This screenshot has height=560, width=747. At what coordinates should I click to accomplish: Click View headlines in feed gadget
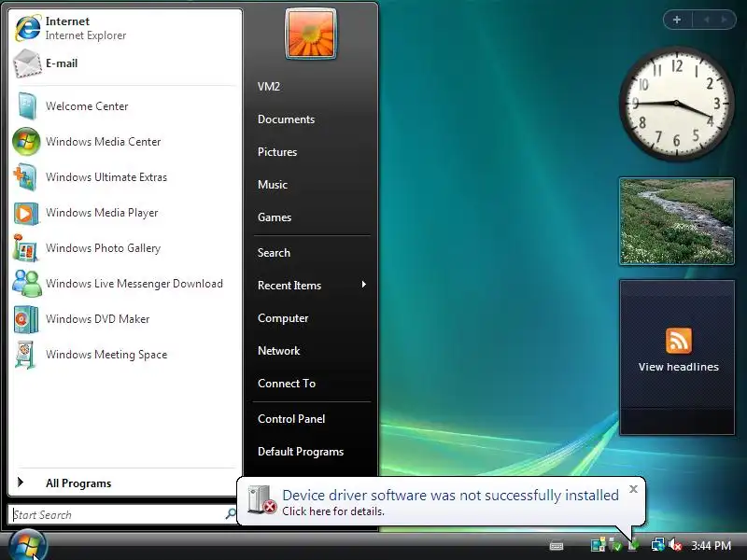pyautogui.click(x=679, y=367)
